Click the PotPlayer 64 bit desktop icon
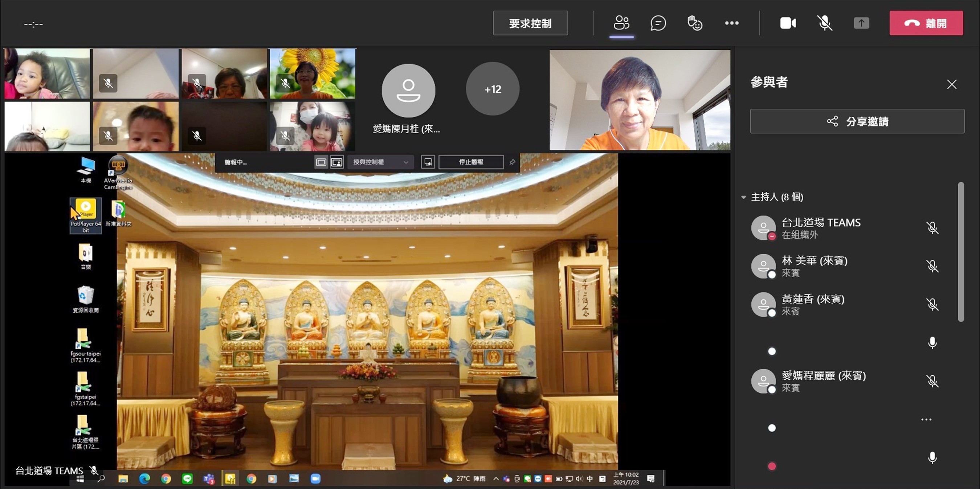This screenshot has height=489, width=980. pos(86,215)
